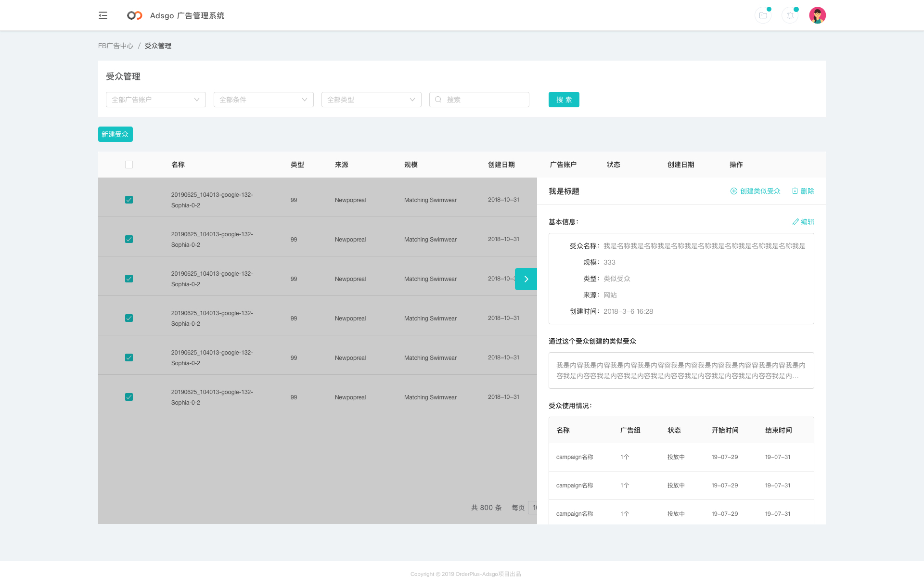924x587 pixels.
Task: Open the bell alerts icon
Action: click(x=790, y=15)
